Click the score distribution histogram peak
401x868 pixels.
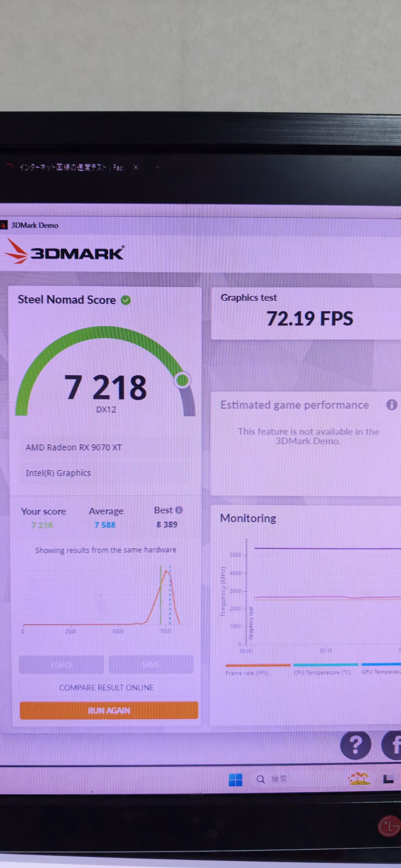pos(166,572)
